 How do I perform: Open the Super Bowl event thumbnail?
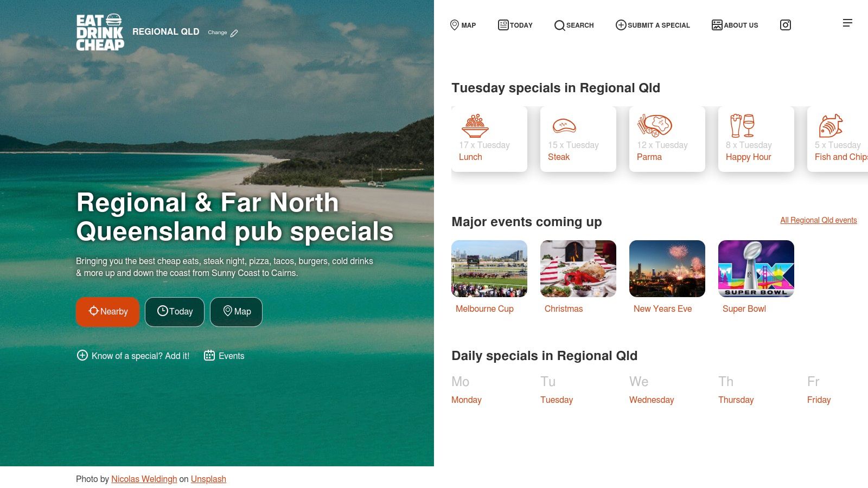tap(756, 268)
